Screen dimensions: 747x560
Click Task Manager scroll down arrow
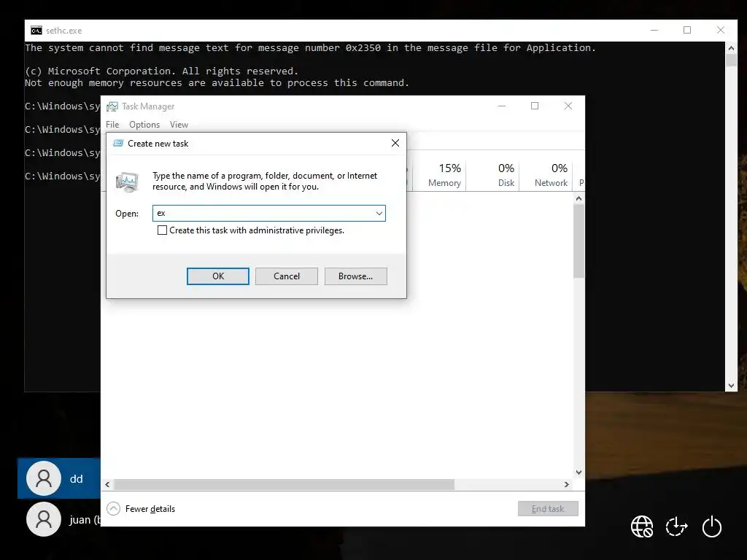[x=578, y=472]
